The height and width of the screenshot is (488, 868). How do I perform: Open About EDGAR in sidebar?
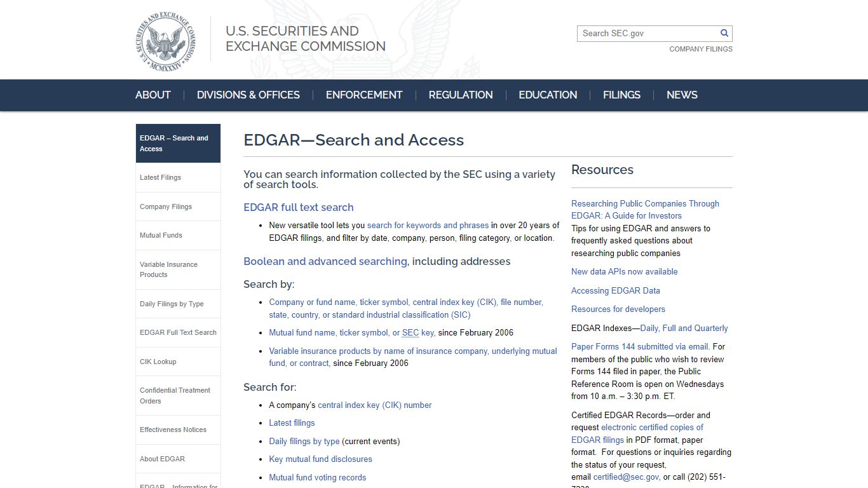[x=178, y=459]
